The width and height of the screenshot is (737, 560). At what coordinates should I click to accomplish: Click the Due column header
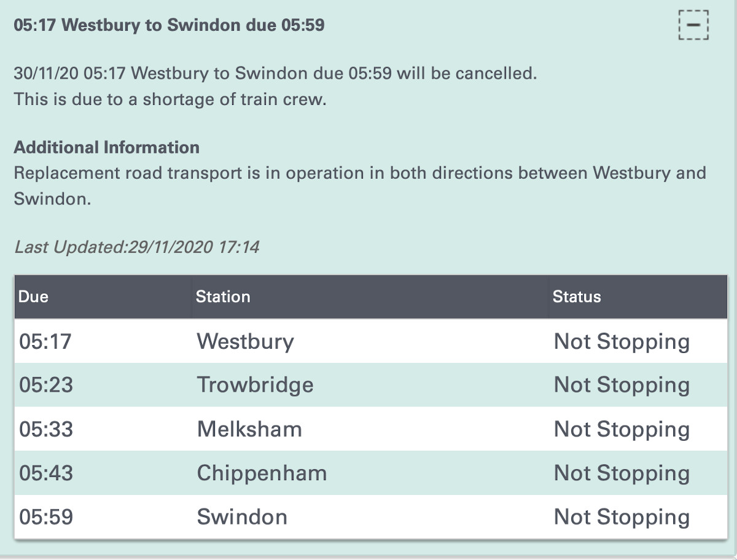point(34,297)
